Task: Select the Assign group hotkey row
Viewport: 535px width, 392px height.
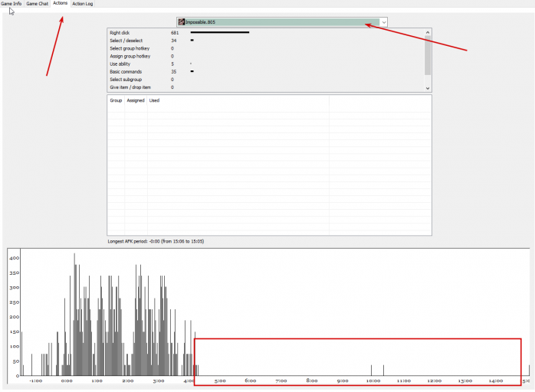Action: tap(265, 56)
